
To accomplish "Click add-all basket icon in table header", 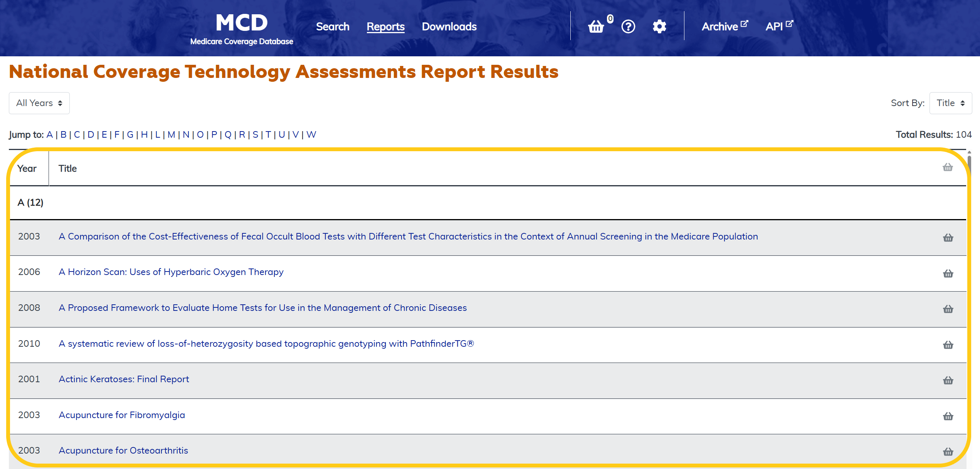I will (x=948, y=167).
